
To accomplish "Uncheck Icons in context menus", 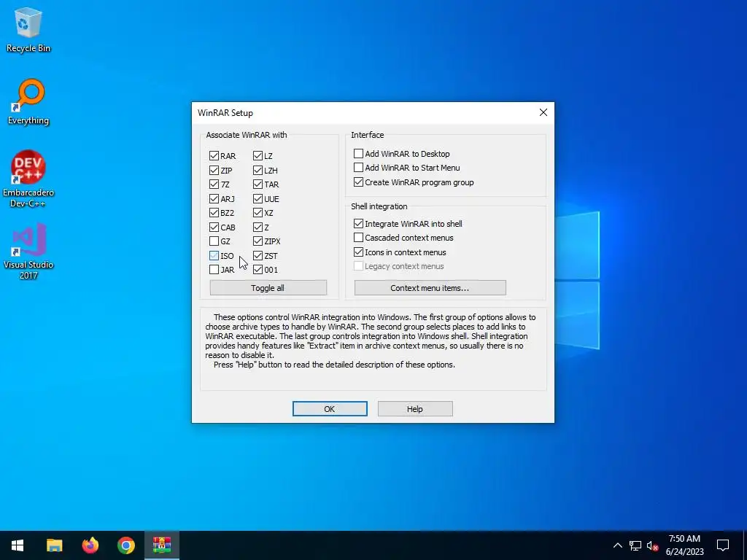I will coord(358,252).
